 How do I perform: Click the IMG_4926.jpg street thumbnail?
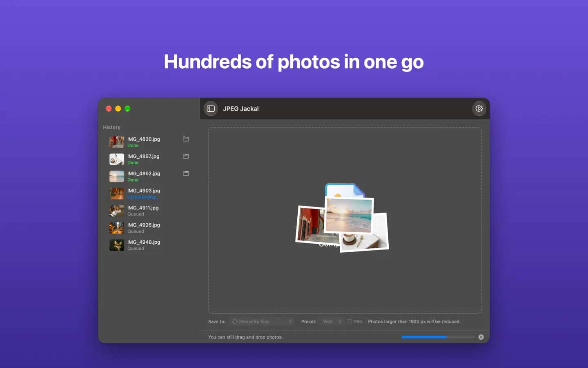pyautogui.click(x=117, y=228)
